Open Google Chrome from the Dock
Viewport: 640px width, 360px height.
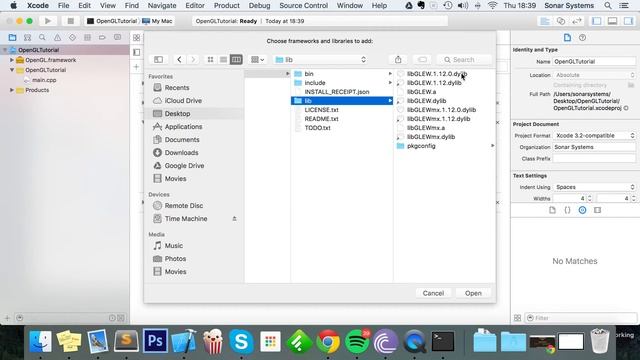[x=328, y=341]
